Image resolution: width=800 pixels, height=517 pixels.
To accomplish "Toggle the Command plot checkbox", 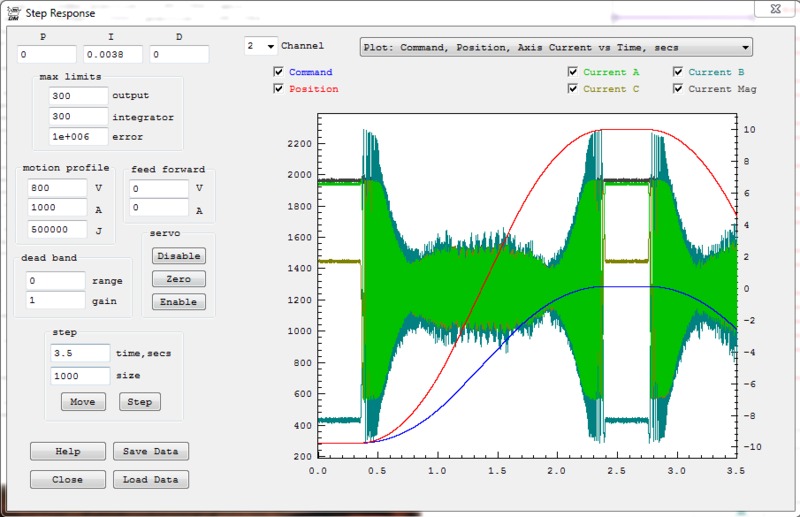I will pos(279,73).
